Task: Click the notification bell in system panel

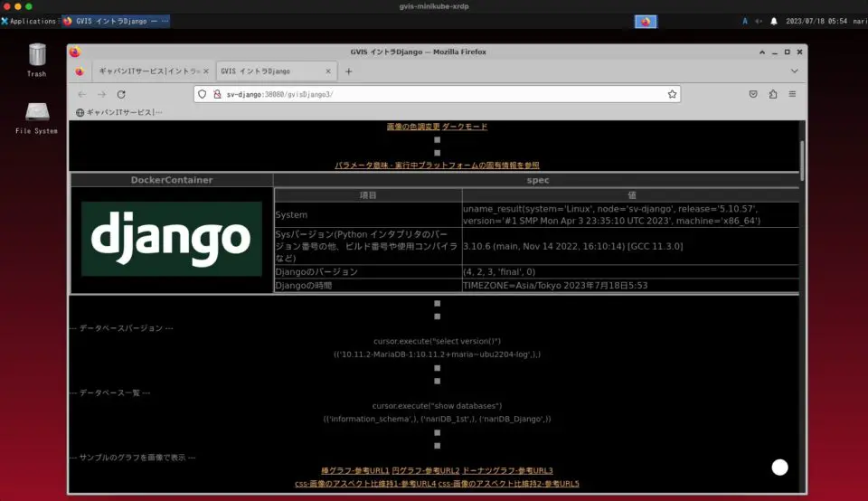Action: [774, 21]
